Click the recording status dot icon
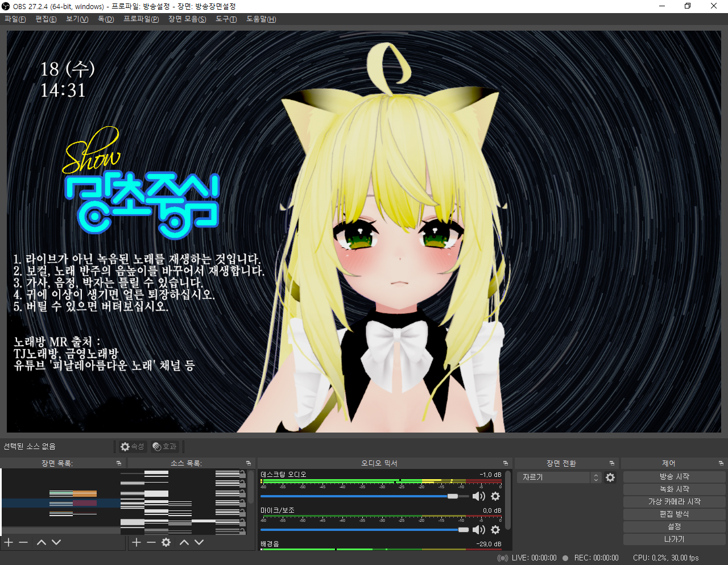728x565 pixels. 565,558
